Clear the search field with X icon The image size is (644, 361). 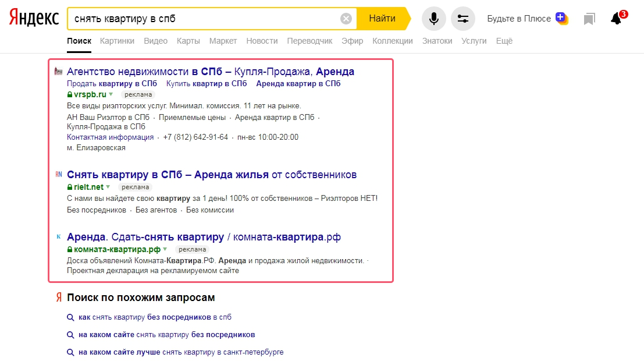point(346,19)
